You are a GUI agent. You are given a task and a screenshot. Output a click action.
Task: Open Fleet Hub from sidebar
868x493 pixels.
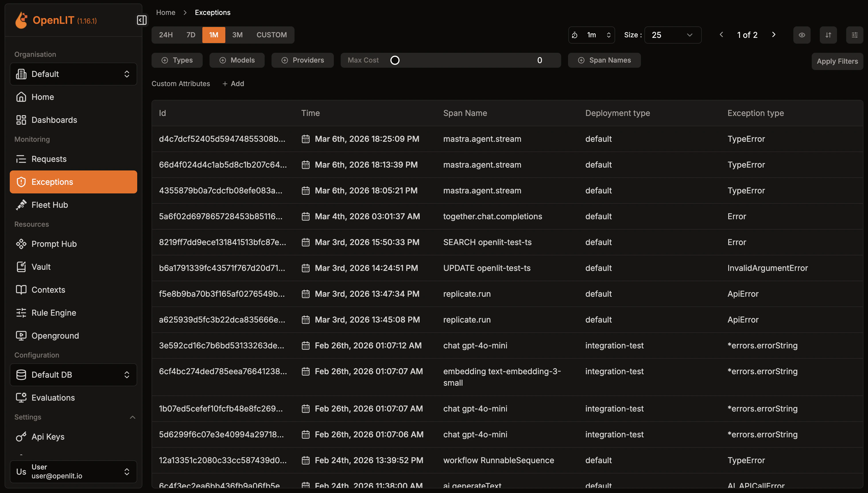point(49,205)
